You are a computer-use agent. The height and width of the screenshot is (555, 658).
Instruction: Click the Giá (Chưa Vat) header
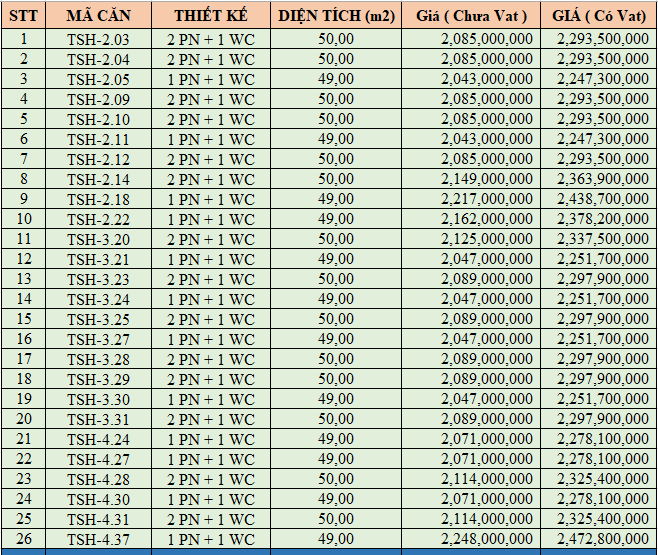point(471,16)
